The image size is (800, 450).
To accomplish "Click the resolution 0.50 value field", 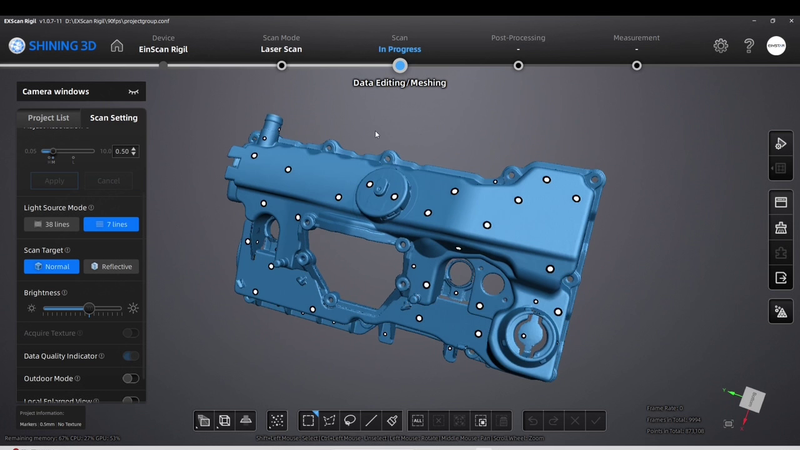I will click(122, 152).
